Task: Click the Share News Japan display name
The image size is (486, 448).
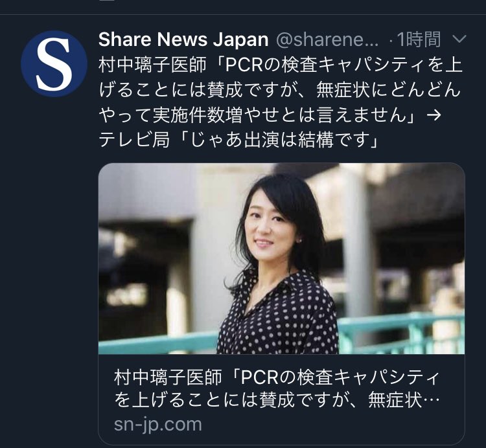Action: click(183, 39)
